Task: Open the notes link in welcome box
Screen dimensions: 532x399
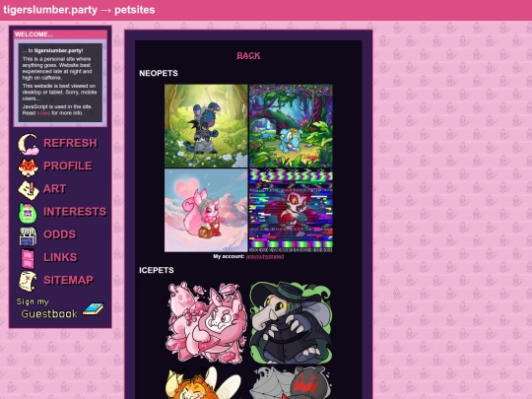Action: coord(43,113)
